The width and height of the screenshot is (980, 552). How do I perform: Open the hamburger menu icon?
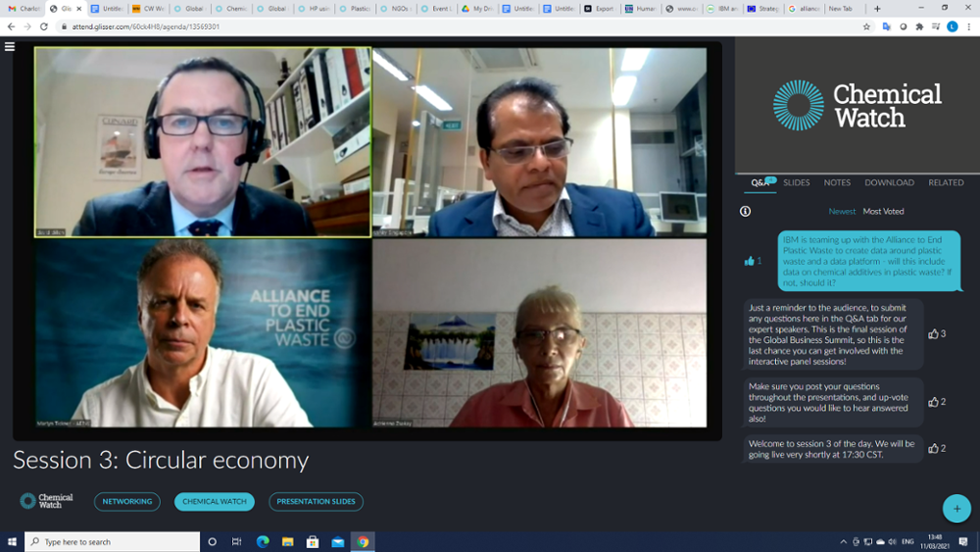pos(10,46)
